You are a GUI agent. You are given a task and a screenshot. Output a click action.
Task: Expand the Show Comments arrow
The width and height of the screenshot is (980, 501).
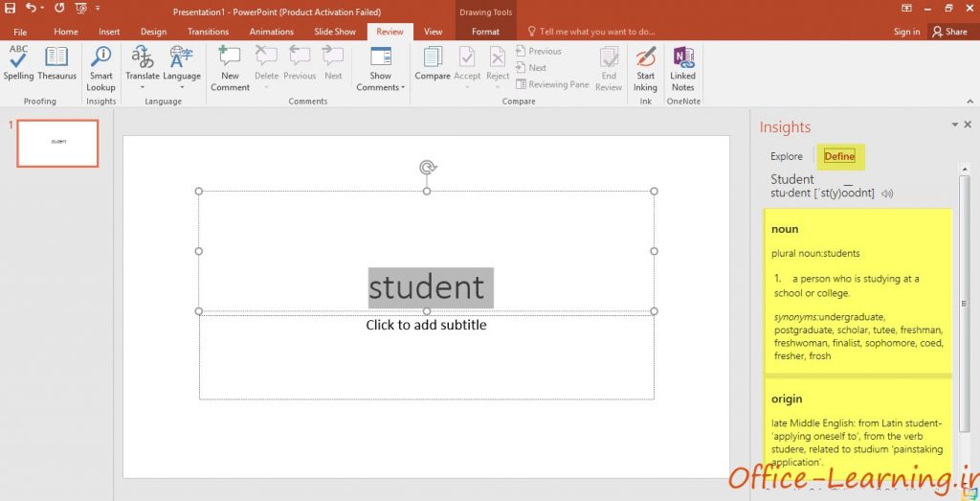403,87
